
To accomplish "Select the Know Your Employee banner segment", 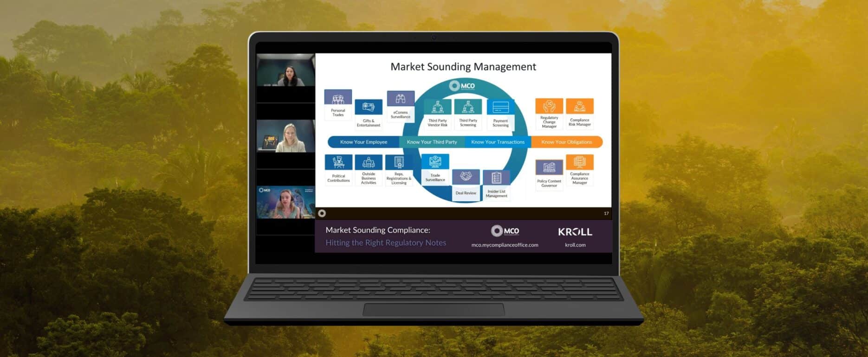I will point(363,142).
